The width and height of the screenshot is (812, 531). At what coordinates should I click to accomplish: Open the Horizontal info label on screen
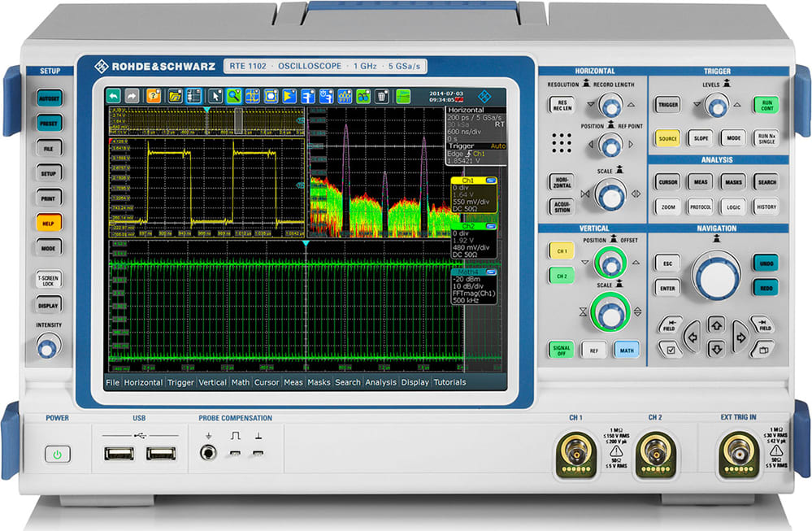tap(466, 110)
